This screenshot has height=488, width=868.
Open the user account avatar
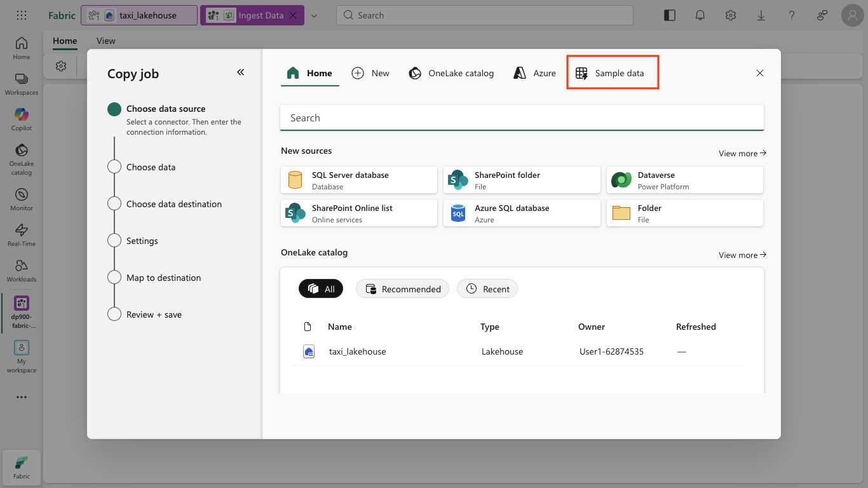[x=853, y=15]
